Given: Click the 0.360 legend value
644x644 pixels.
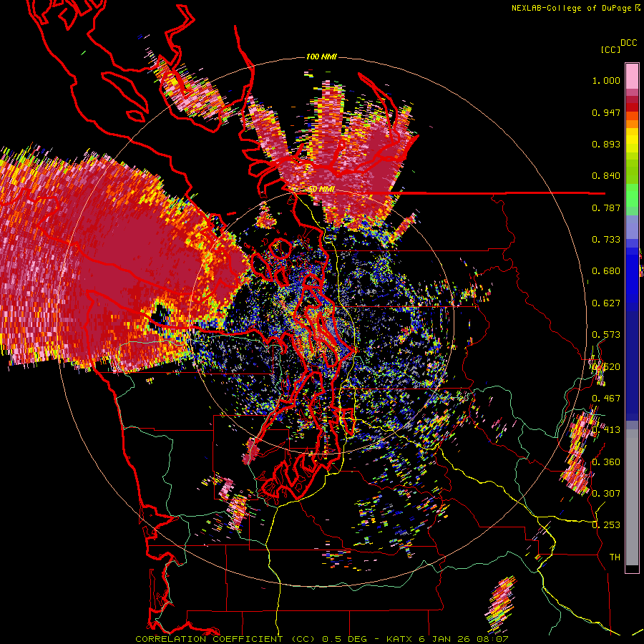Looking at the screenshot, I should tap(606, 462).
